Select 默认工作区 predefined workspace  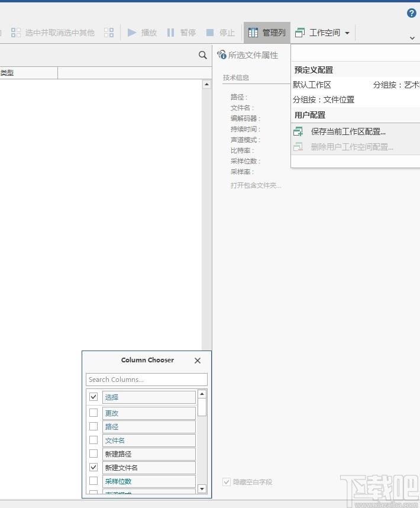(312, 85)
